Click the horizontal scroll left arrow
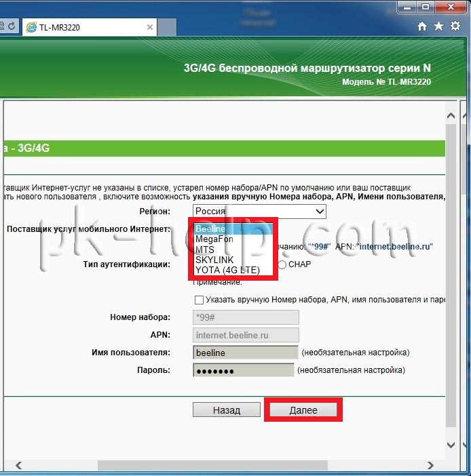This screenshot has height=476, width=471. [18, 465]
